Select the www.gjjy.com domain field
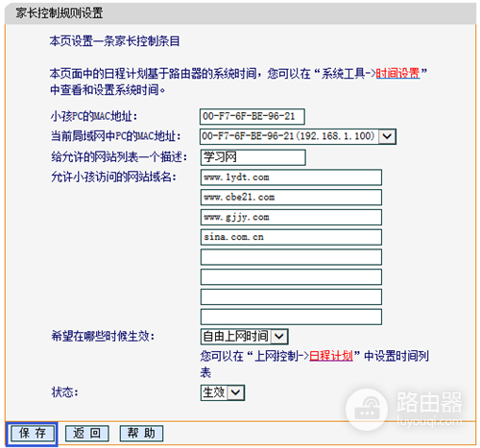This screenshot has width=480, height=448. (291, 218)
